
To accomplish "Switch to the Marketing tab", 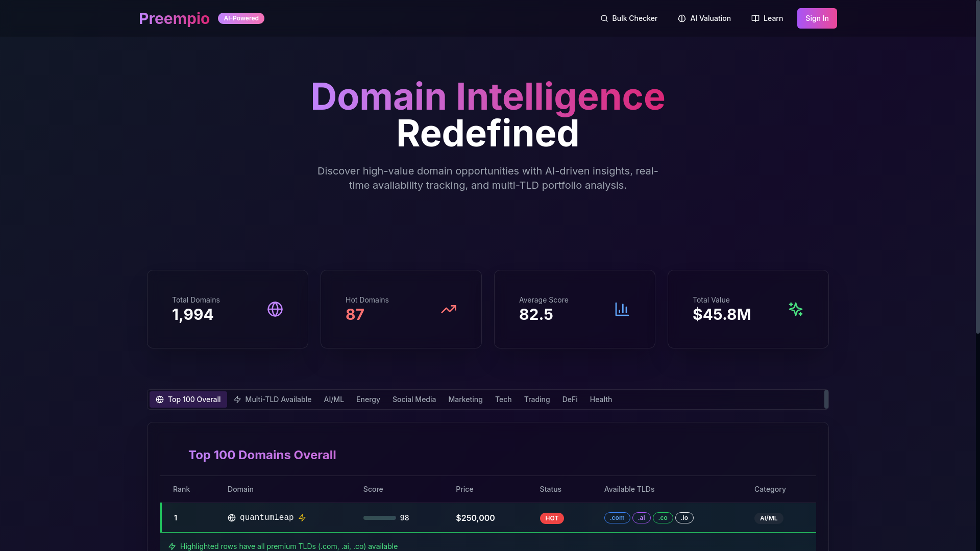I will coord(465,399).
